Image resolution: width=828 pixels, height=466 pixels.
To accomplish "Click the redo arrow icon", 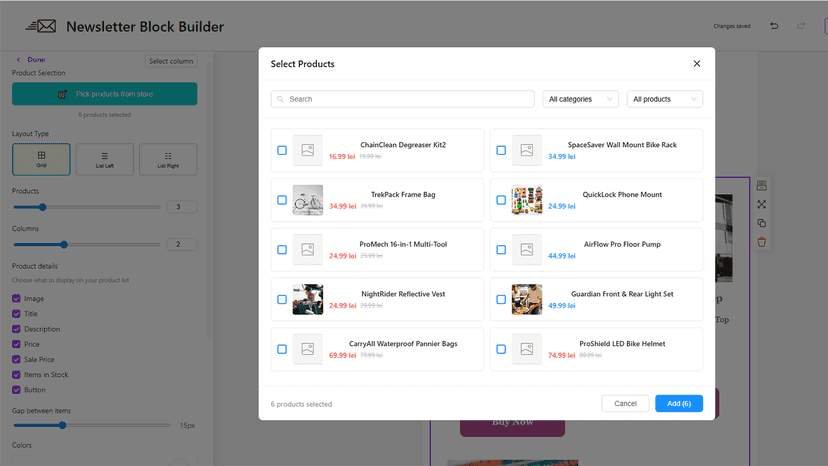I will coord(801,25).
